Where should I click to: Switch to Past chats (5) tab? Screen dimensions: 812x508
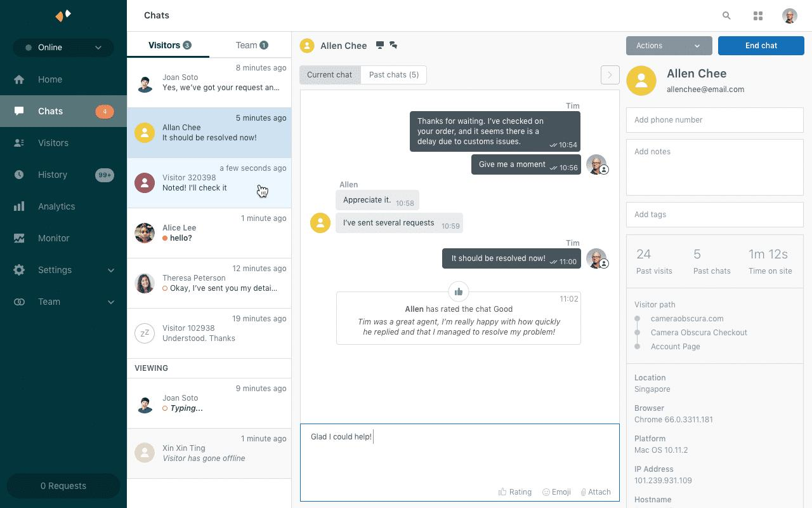click(x=393, y=75)
